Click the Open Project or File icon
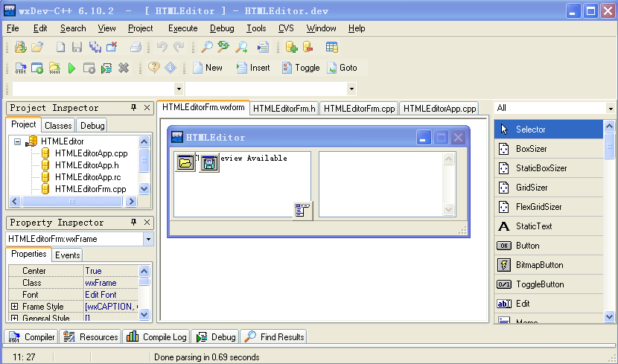The image size is (618, 364). pyautogui.click(x=37, y=48)
